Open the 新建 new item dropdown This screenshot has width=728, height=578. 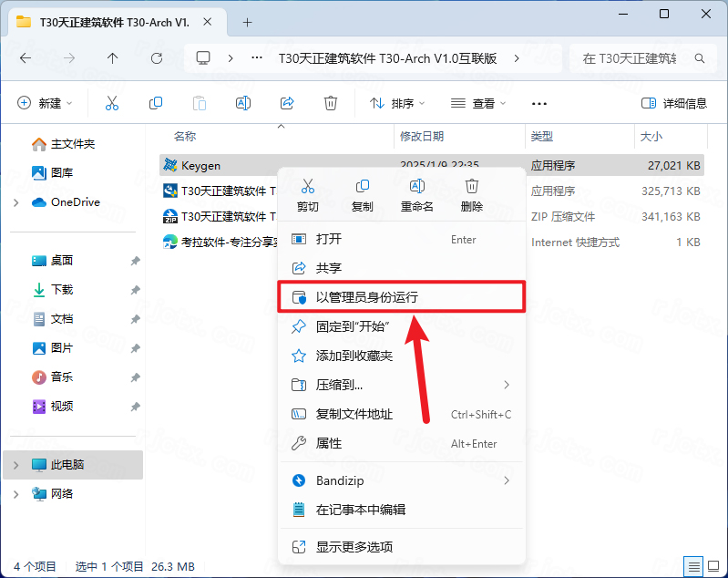[46, 103]
